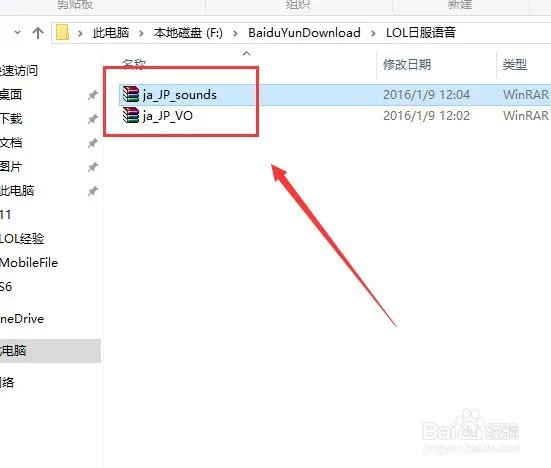The image size is (551, 468).
Task: Click the pin icon next to 图片
Action: 92,167
